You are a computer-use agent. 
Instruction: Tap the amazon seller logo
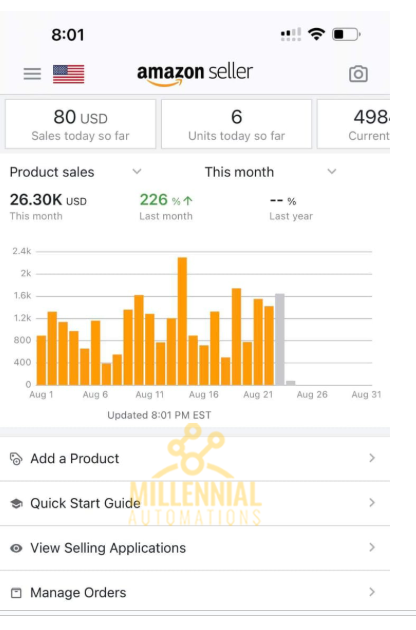pyautogui.click(x=195, y=74)
